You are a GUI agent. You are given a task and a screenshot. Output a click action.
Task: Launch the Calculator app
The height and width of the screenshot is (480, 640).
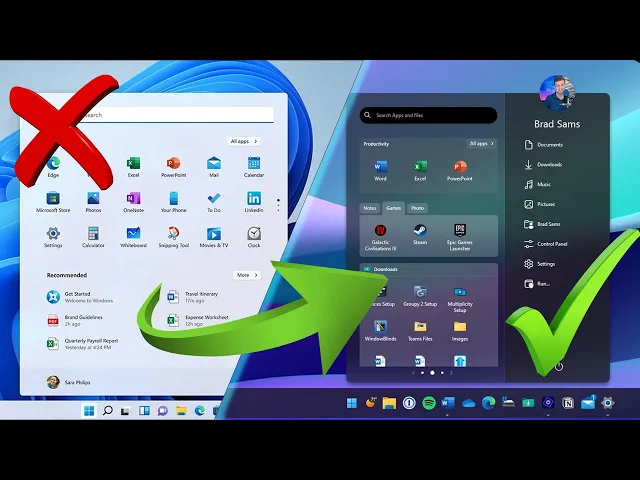click(93, 237)
